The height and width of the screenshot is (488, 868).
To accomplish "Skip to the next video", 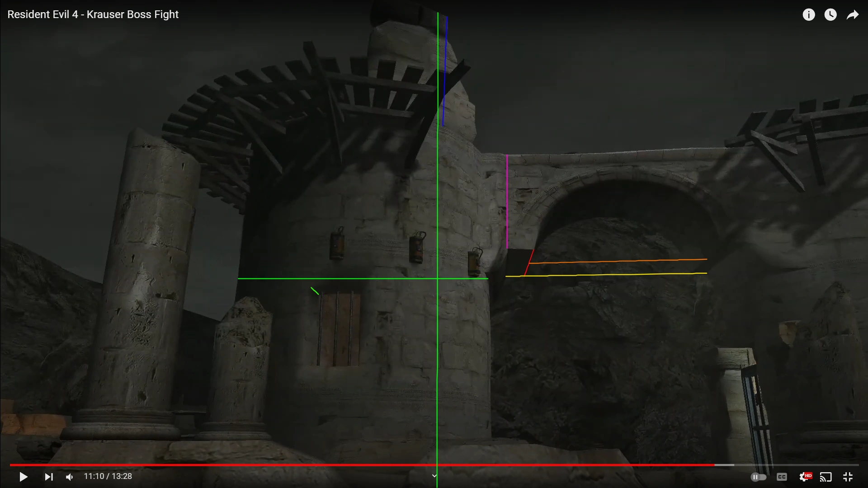I will pos(49,477).
